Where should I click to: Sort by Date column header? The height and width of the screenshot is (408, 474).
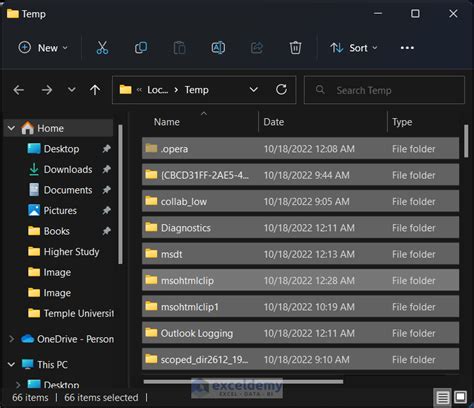tap(274, 122)
